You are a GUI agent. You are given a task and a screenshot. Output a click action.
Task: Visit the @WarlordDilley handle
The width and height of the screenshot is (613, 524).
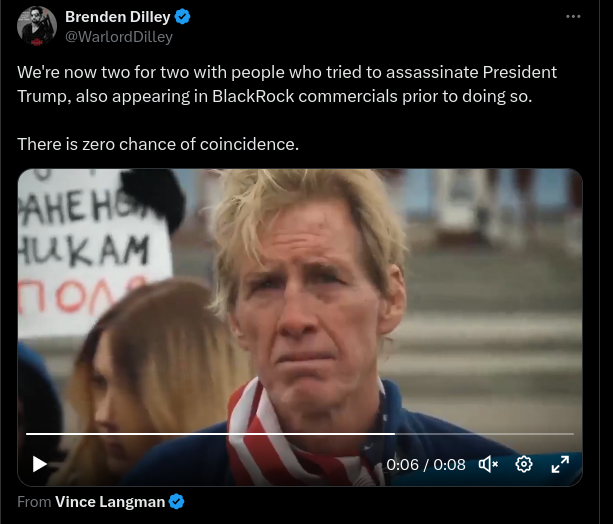(119, 37)
